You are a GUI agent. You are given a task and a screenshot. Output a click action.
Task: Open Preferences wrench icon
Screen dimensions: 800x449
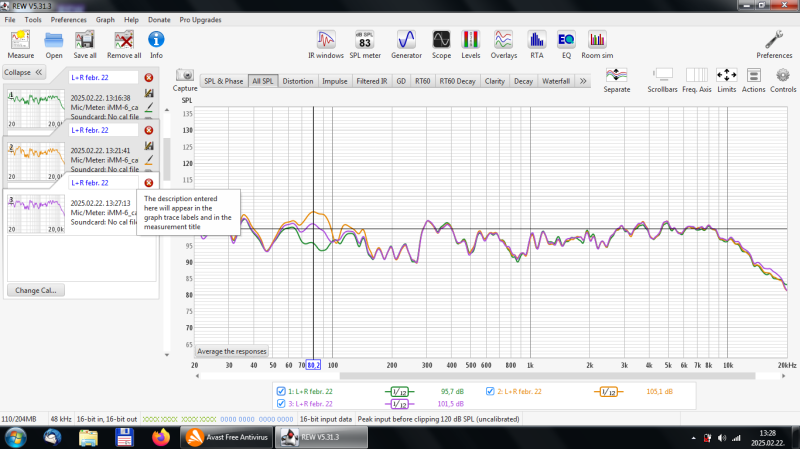coord(774,44)
